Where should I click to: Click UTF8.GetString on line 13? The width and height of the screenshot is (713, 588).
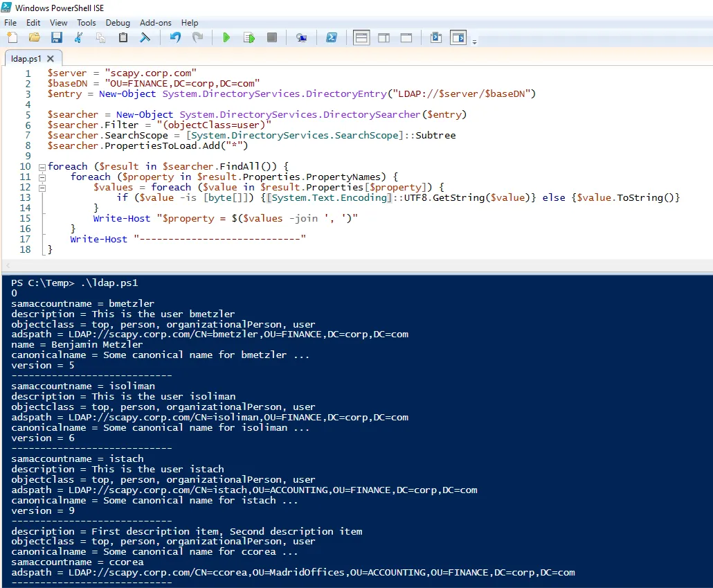point(444,198)
